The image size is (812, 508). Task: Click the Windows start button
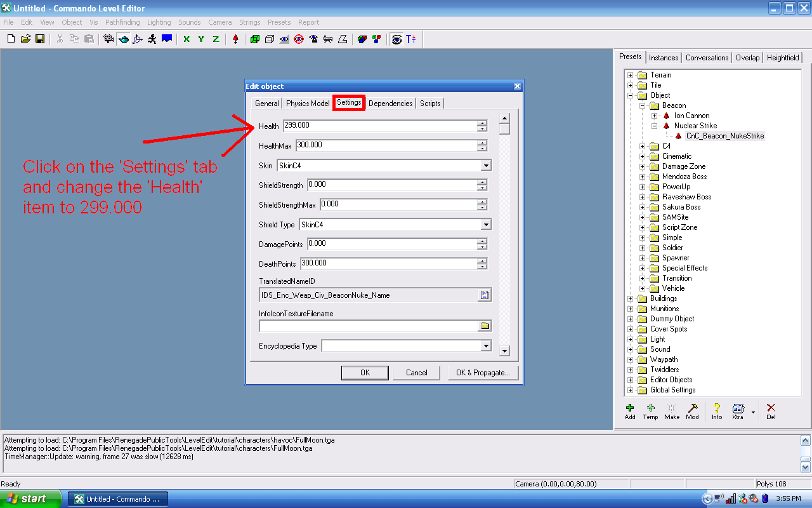pos(30,499)
